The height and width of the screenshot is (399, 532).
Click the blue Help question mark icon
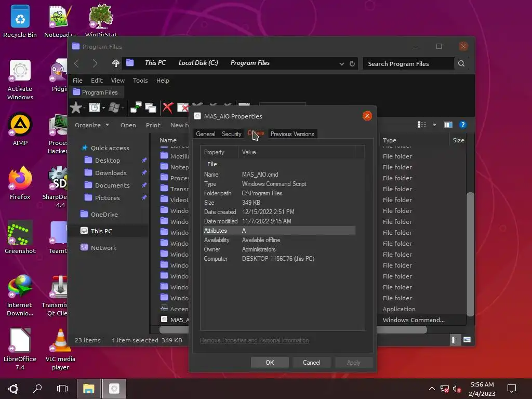pyautogui.click(x=462, y=125)
